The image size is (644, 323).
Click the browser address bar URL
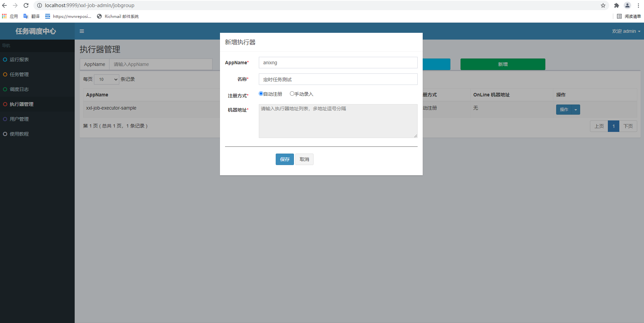coord(90,5)
